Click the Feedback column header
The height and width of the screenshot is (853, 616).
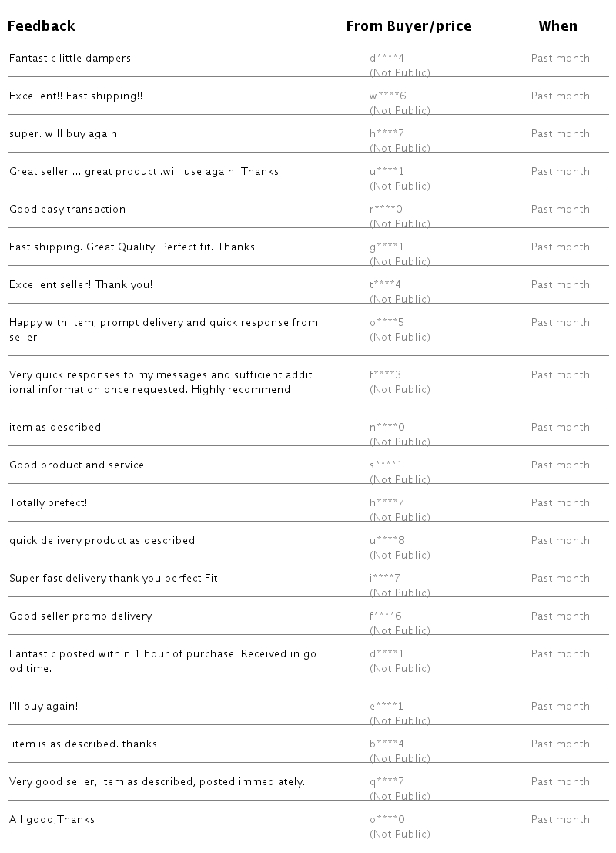[42, 26]
